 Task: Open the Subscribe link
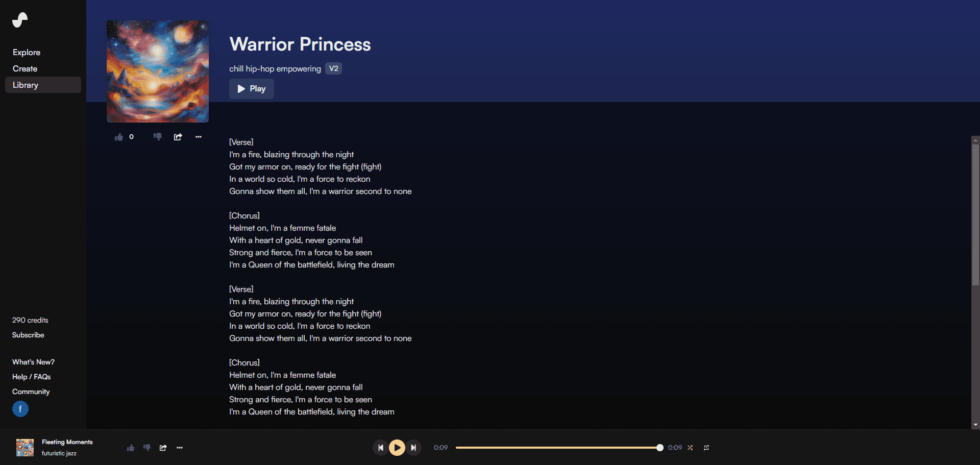[28, 335]
